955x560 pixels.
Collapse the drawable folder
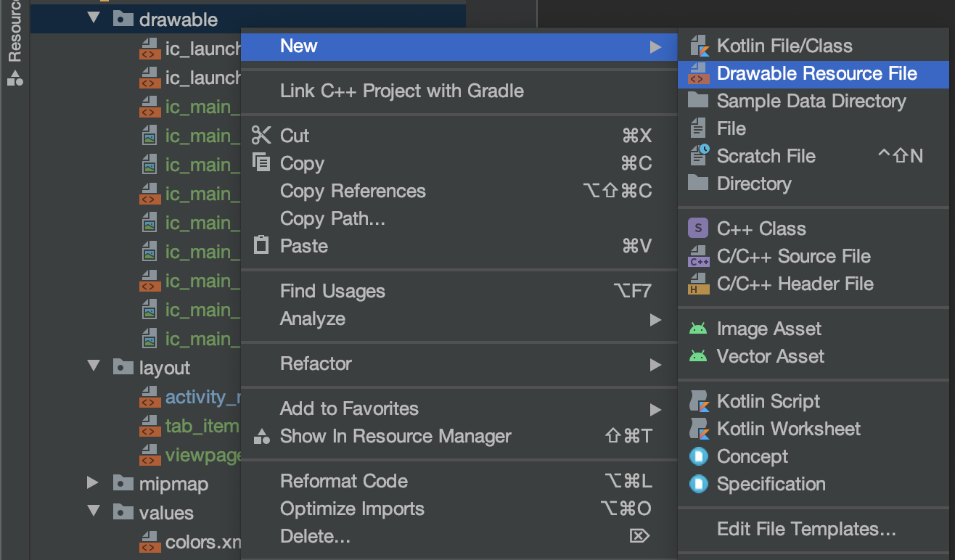coord(94,19)
